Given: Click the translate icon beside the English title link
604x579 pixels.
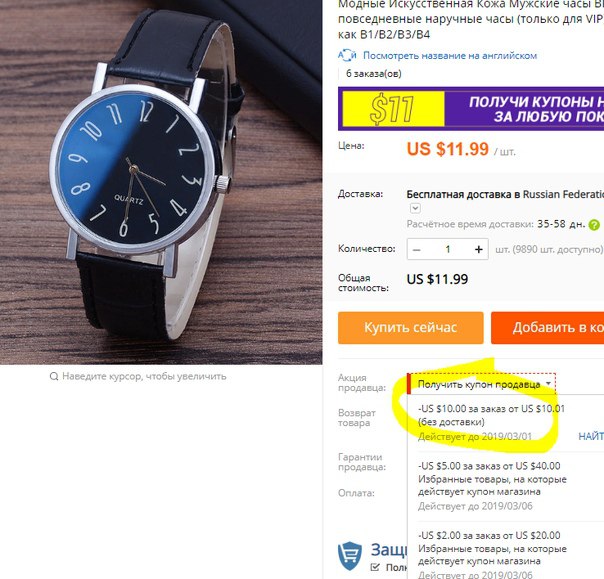Looking at the screenshot, I should click(347, 55).
